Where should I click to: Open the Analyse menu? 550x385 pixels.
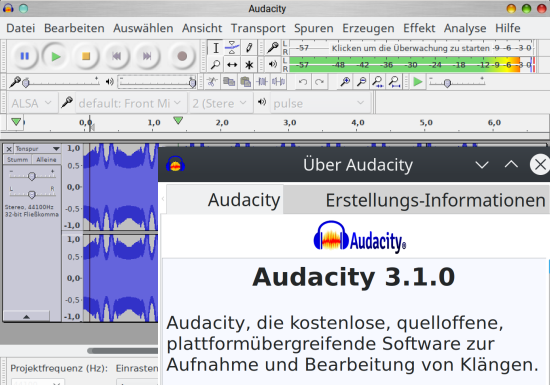(465, 28)
